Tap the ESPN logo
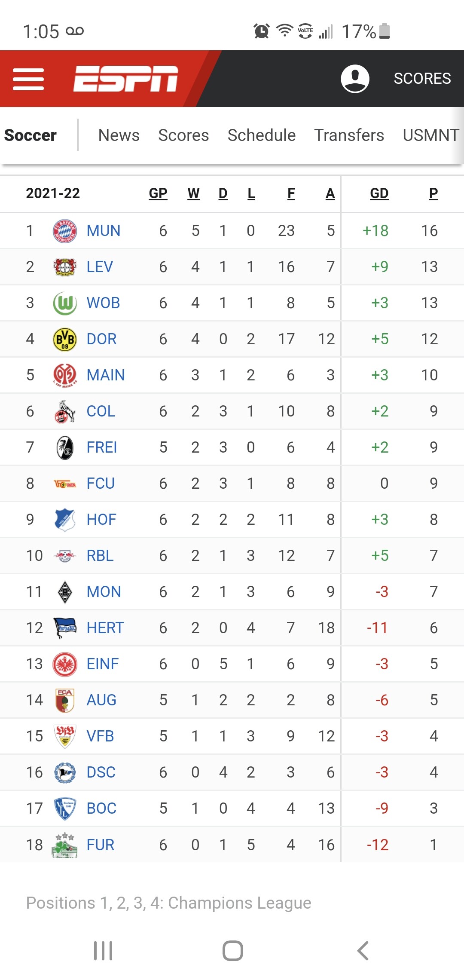This screenshot has width=464, height=980. pyautogui.click(x=125, y=79)
